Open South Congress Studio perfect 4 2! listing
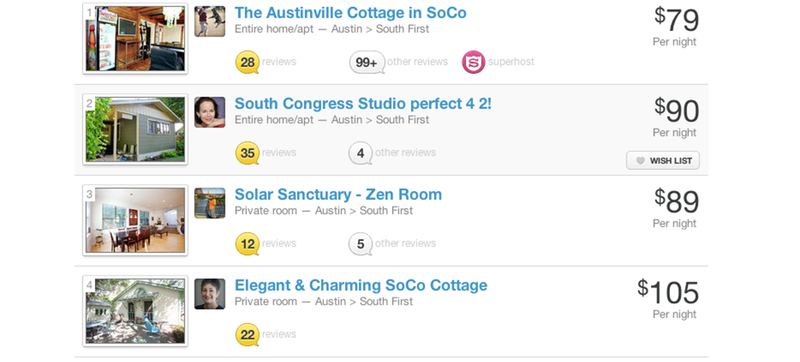The width and height of the screenshot is (800, 362). tap(363, 104)
